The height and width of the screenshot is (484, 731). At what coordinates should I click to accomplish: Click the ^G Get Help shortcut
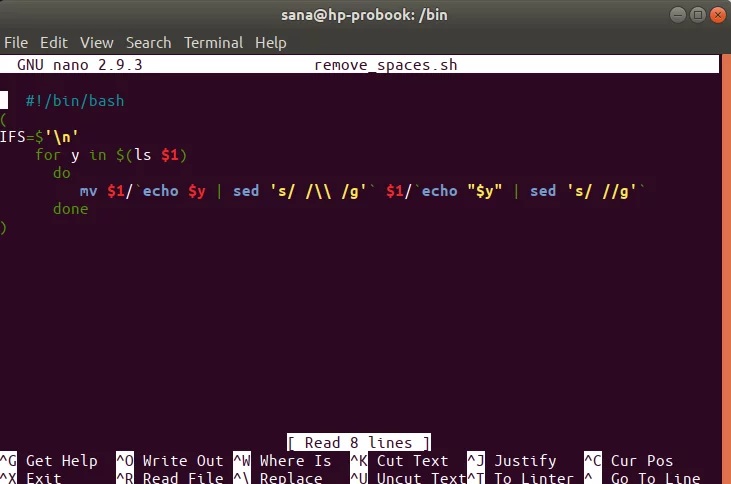[49, 461]
